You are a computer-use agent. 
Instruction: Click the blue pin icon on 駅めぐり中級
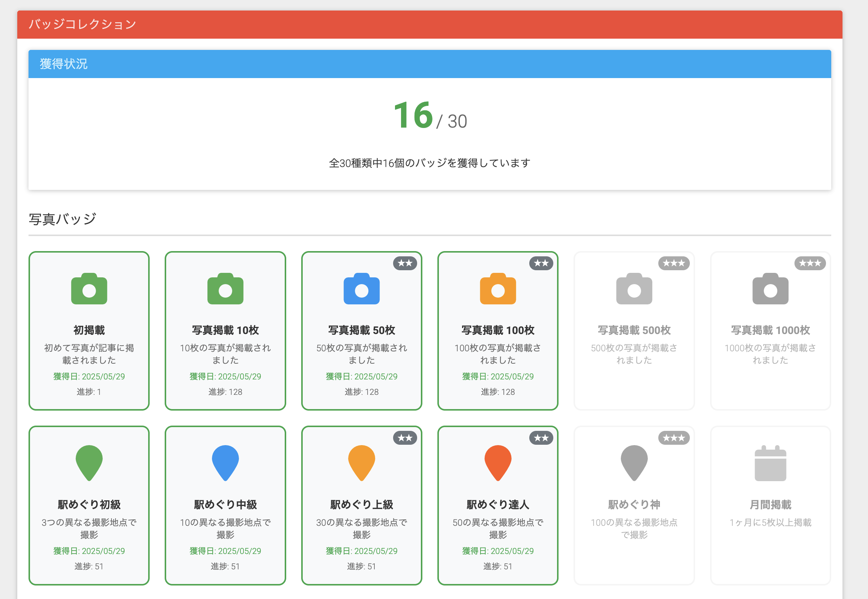(225, 463)
